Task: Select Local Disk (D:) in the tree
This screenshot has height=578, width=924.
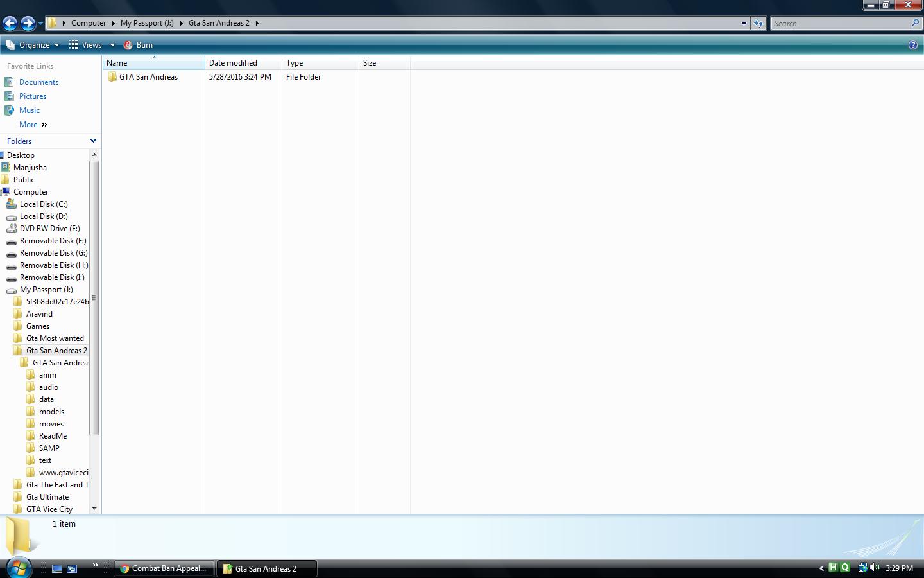Action: coord(43,216)
